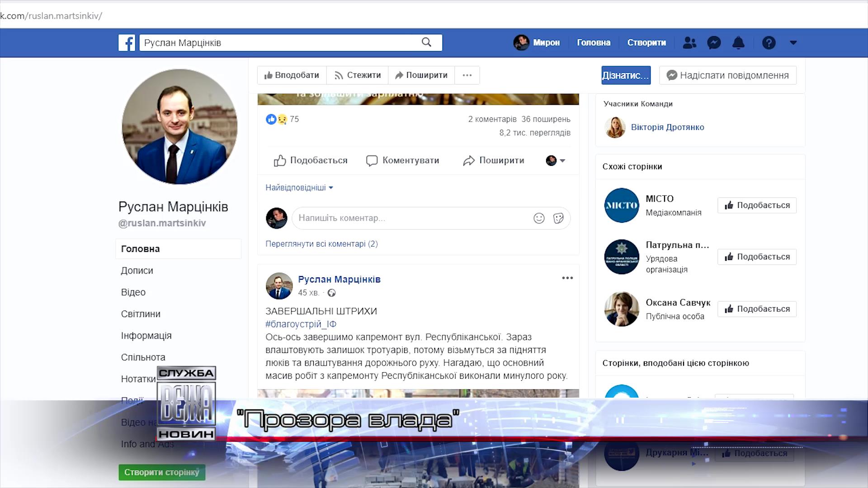Open the page more options ellipsis
868x488 pixels.
point(467,75)
